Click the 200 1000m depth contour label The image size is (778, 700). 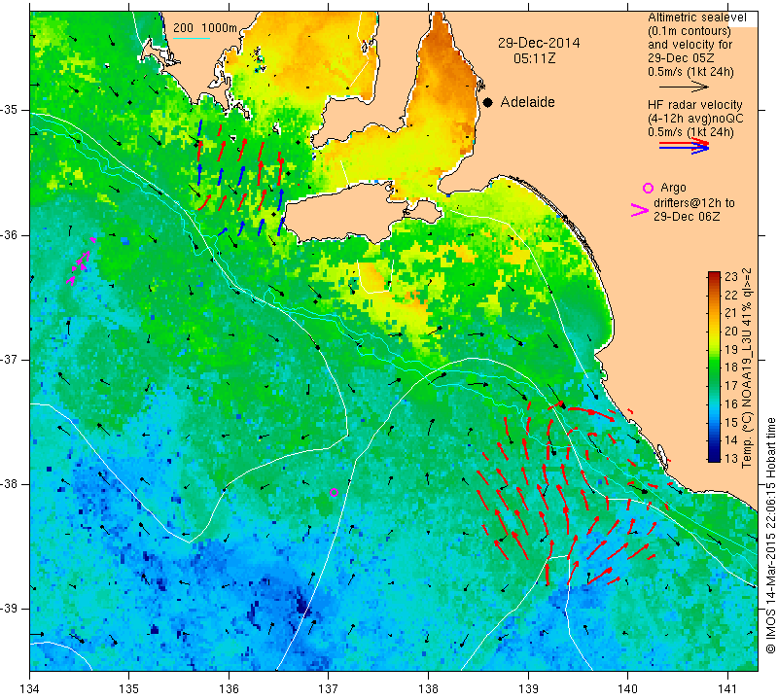point(205,28)
